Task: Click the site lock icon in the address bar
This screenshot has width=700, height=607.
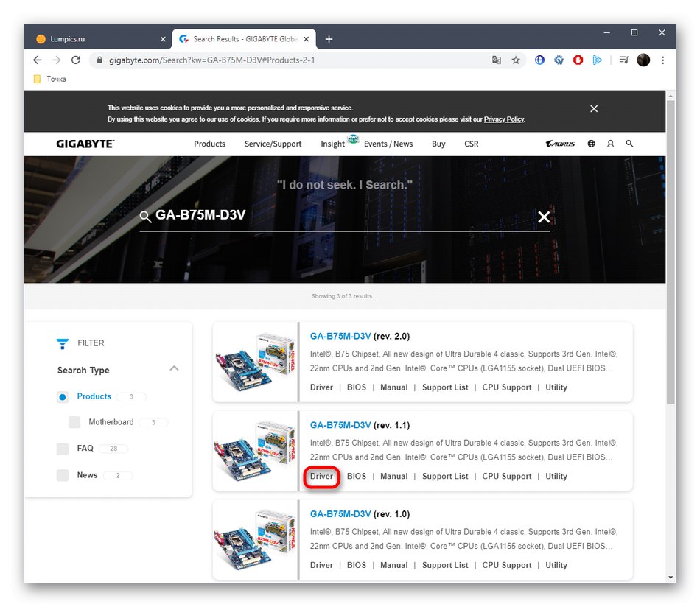Action: tap(99, 60)
